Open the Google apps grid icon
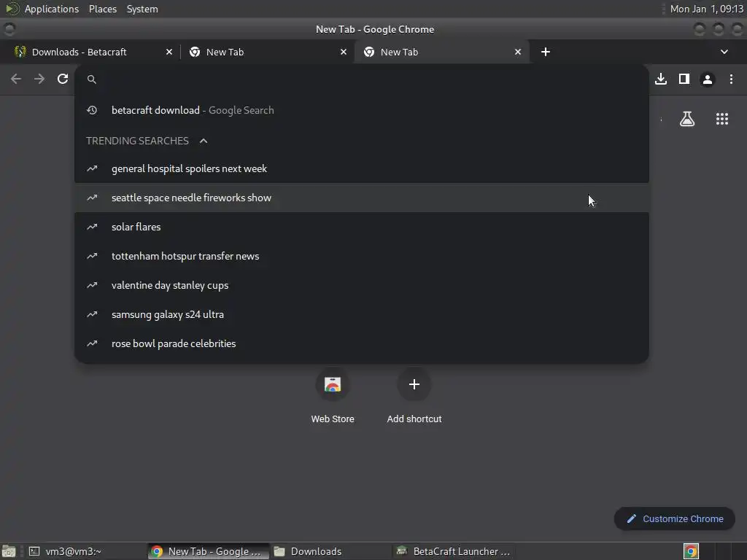 coord(722,119)
